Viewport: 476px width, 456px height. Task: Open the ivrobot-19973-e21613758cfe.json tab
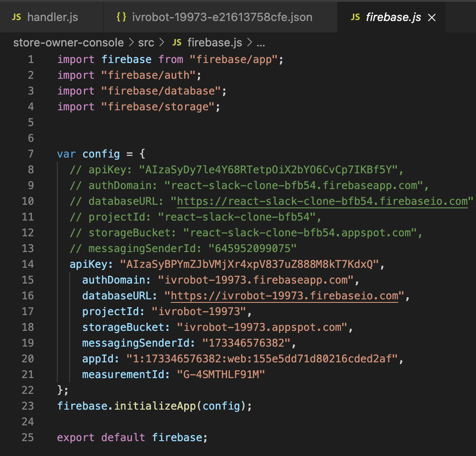coord(220,18)
